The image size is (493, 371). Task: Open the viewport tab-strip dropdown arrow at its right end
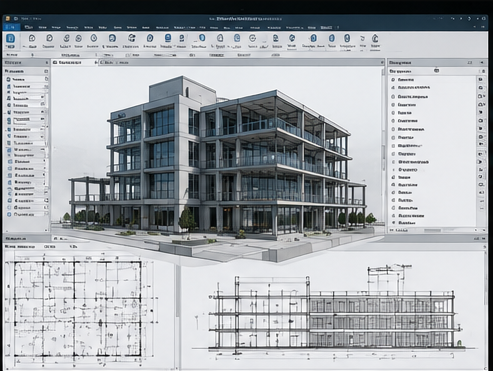(382, 62)
